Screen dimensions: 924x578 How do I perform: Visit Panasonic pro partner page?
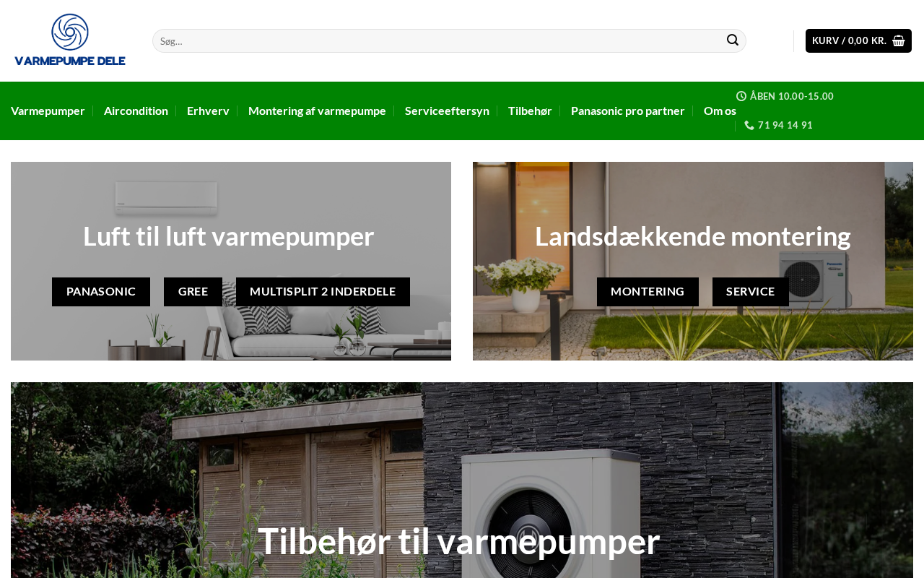point(628,111)
